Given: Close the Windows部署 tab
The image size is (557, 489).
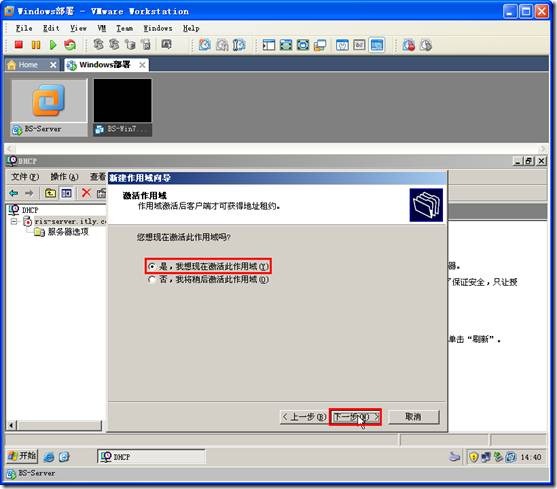Looking at the screenshot, I should (x=142, y=65).
